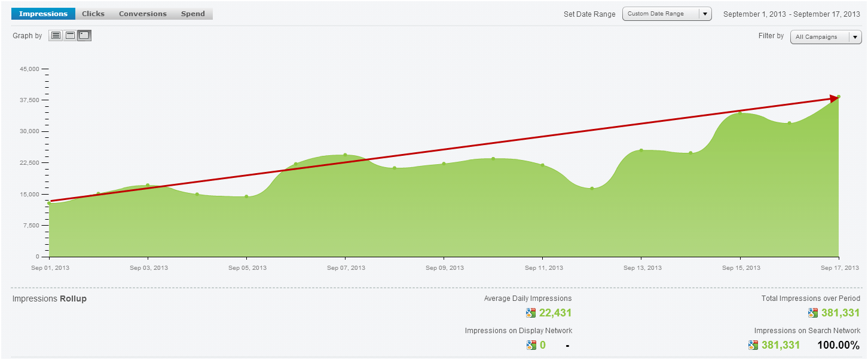Click the date range dropdown arrow
This screenshot has width=868, height=360.
704,13
